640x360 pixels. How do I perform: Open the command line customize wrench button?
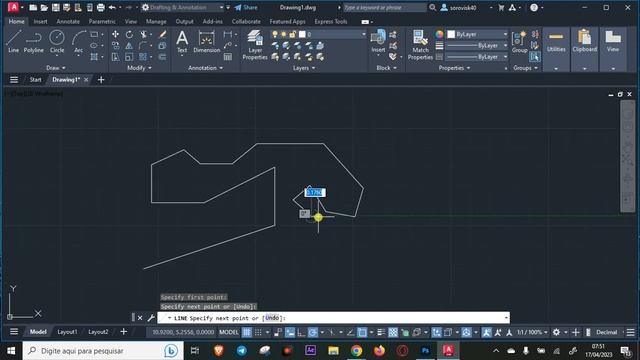pos(151,318)
